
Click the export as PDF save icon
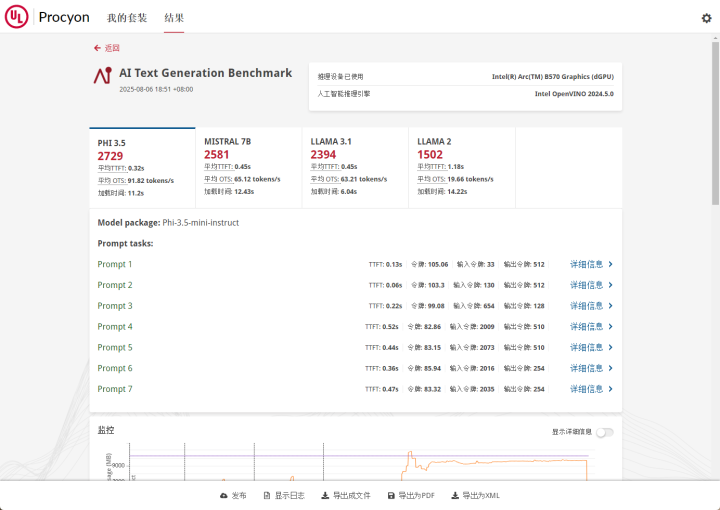coord(391,496)
